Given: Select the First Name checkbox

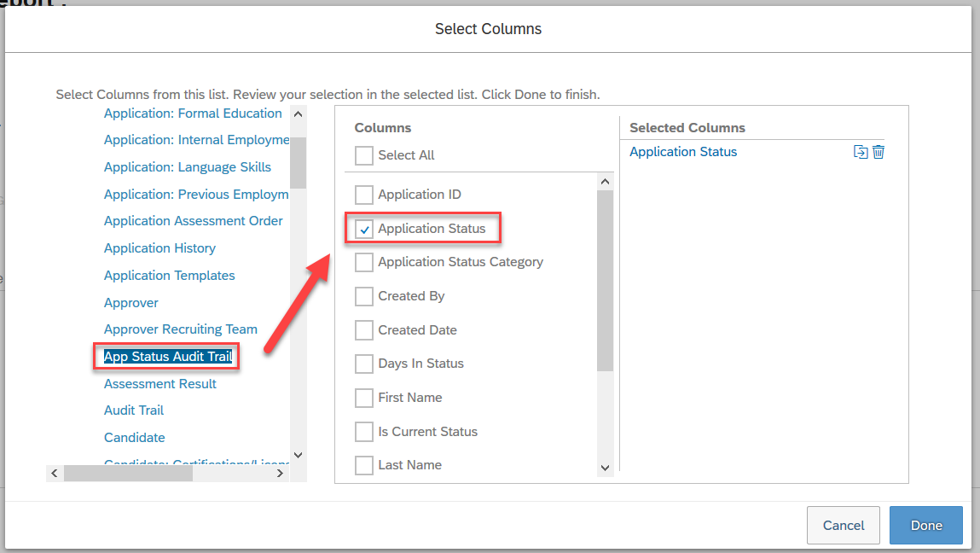Looking at the screenshot, I should tap(363, 397).
